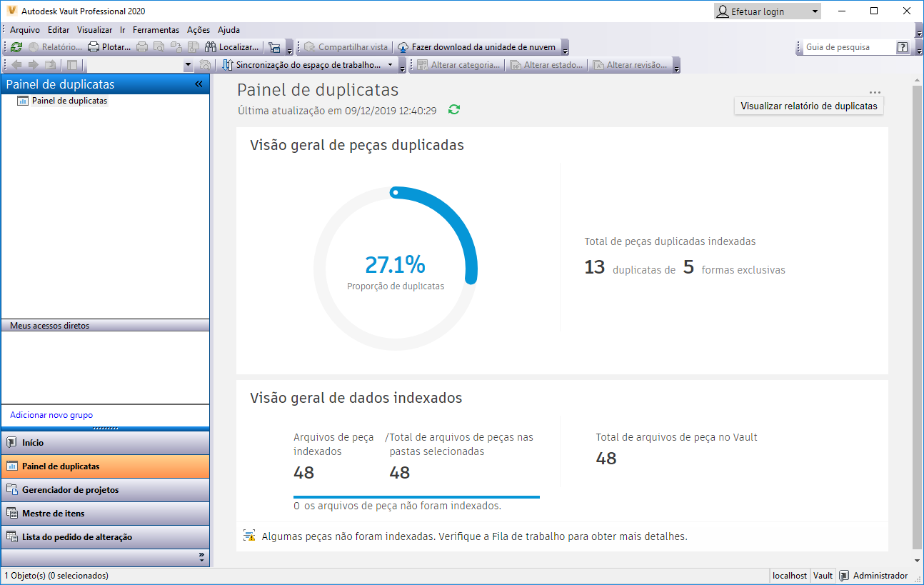Click Compartilhar vista toolbar button
The width and height of the screenshot is (924, 585).
click(x=346, y=47)
